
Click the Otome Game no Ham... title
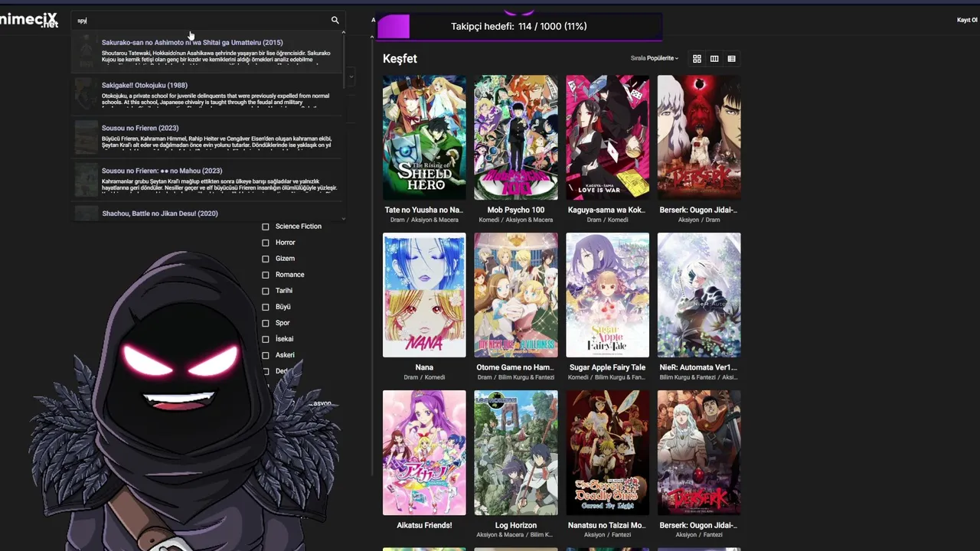pyautogui.click(x=515, y=367)
